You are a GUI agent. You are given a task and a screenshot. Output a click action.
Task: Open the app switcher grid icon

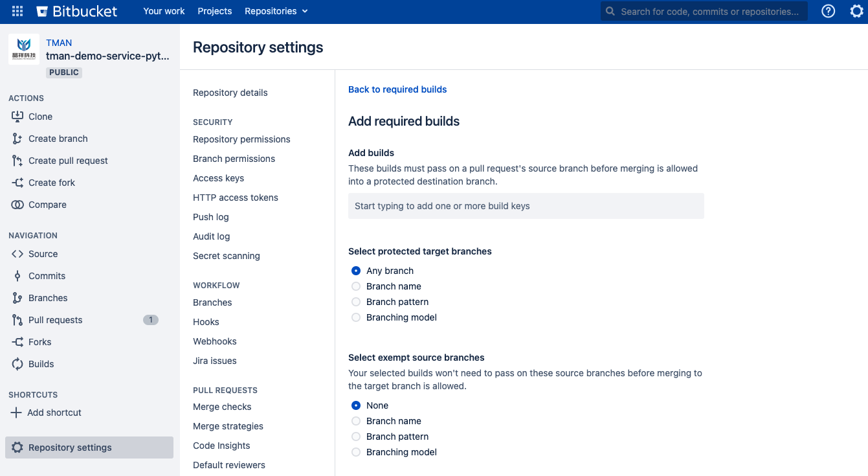point(17,12)
